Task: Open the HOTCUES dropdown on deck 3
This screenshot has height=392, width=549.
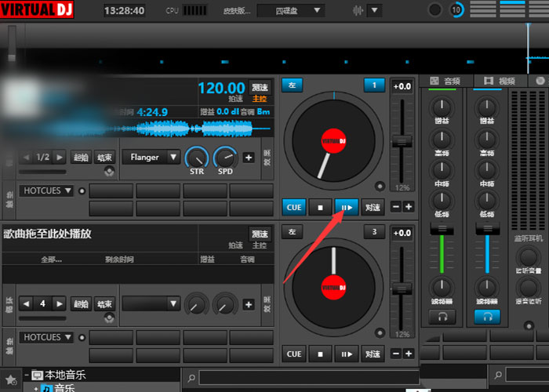Action: (46, 337)
